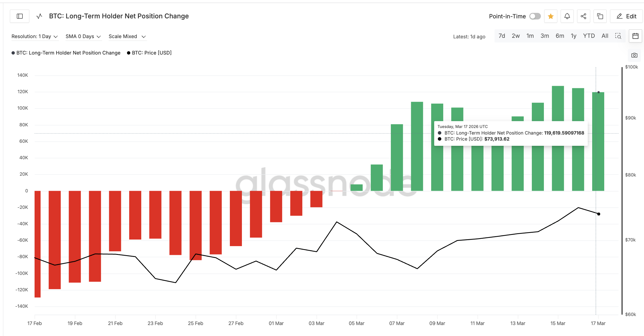
Task: Select the All time range button
Action: point(605,36)
